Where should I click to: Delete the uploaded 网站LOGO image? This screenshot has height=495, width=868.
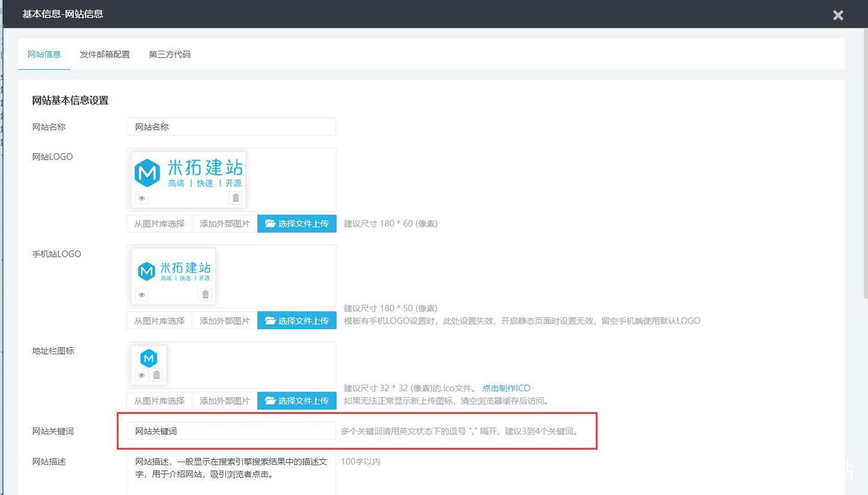coord(236,197)
